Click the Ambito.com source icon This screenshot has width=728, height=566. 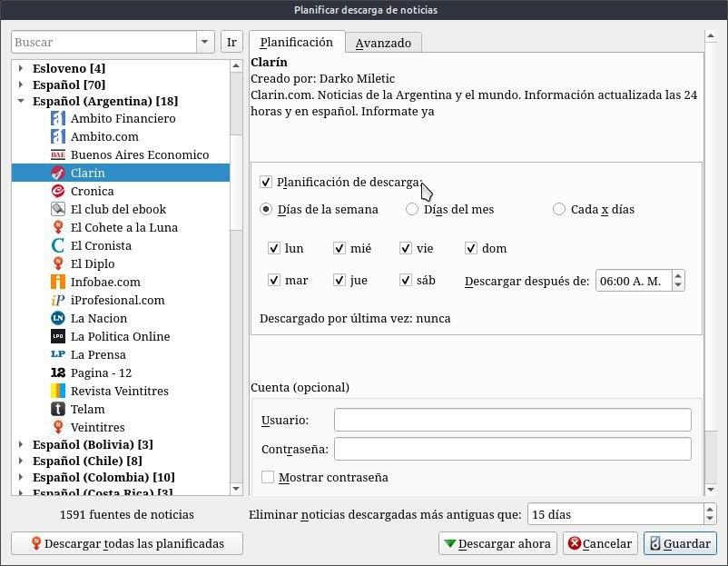[x=57, y=136]
